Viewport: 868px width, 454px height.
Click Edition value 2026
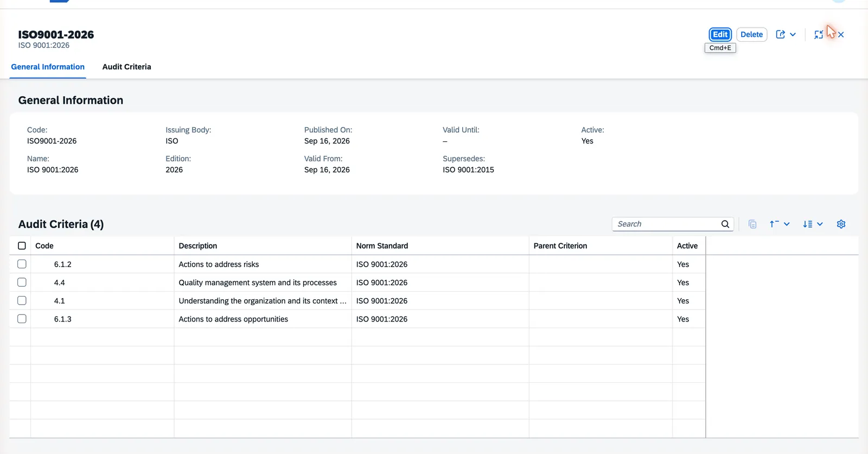[x=174, y=170]
